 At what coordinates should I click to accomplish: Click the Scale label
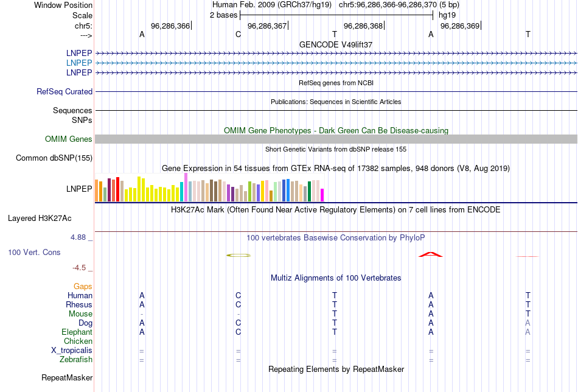(82, 15)
